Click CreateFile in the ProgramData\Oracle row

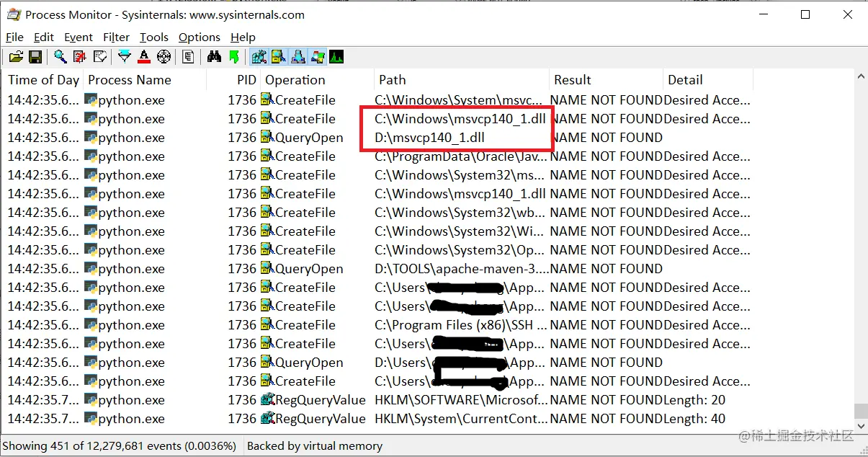(305, 156)
